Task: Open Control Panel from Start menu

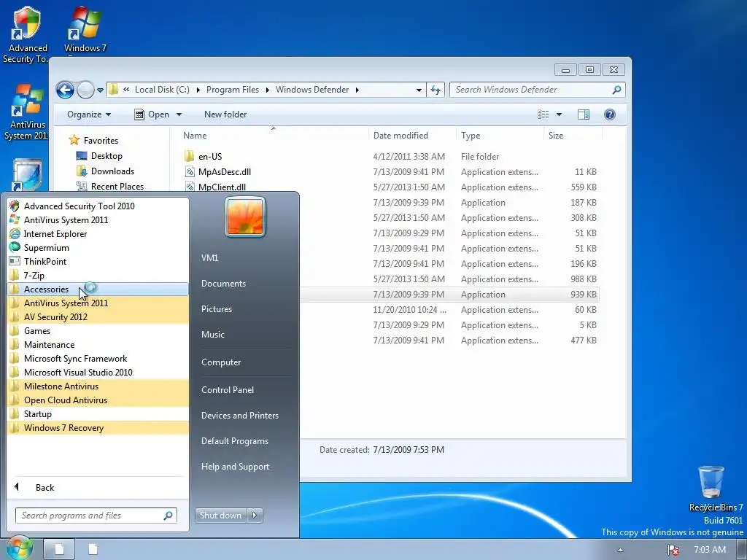Action: (x=228, y=389)
